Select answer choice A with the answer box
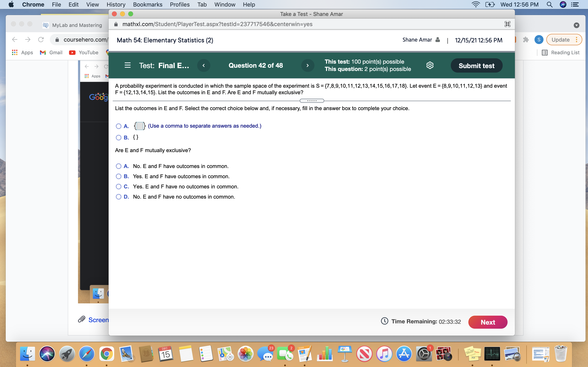The height and width of the screenshot is (367, 588). [x=118, y=126]
